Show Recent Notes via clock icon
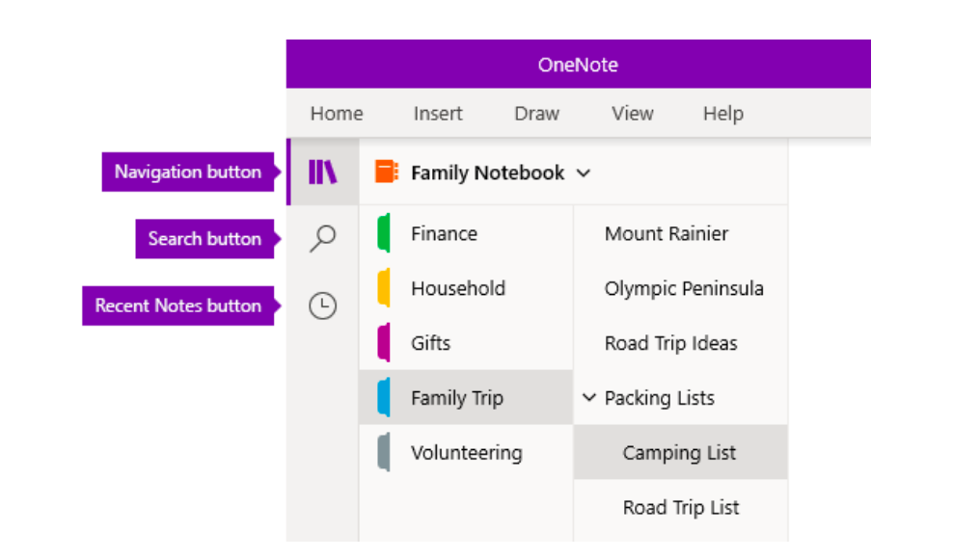 click(x=322, y=306)
